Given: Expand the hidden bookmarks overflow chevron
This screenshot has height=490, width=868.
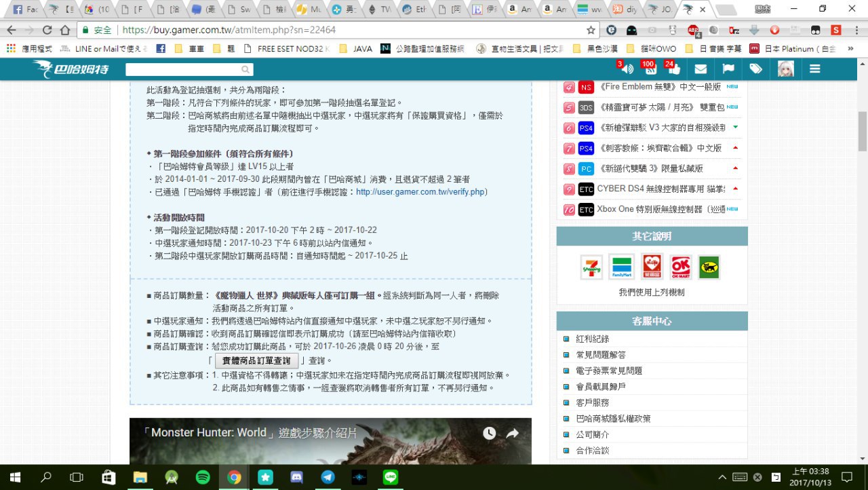Looking at the screenshot, I should [x=850, y=49].
